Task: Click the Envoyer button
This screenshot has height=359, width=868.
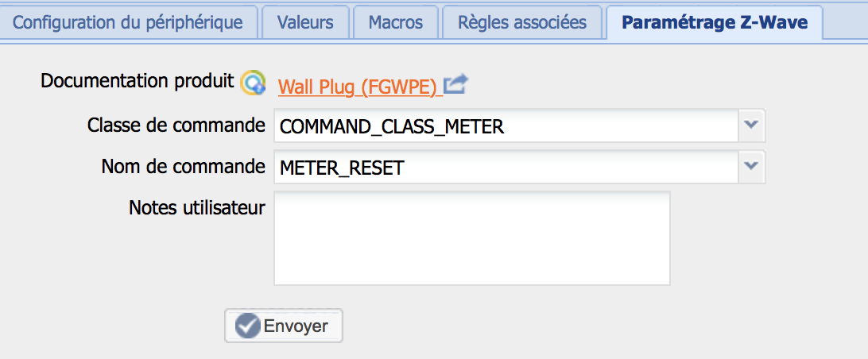Action: click(x=284, y=326)
